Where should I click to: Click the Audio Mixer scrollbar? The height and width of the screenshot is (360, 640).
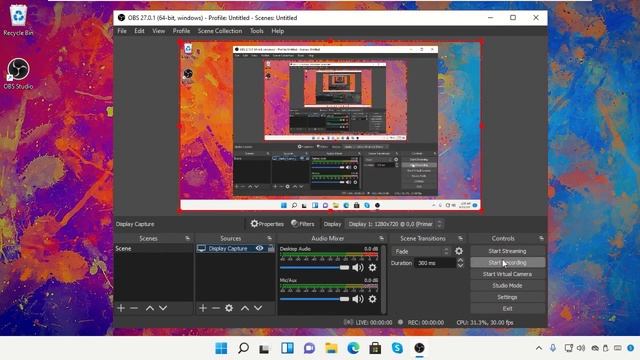point(383,279)
